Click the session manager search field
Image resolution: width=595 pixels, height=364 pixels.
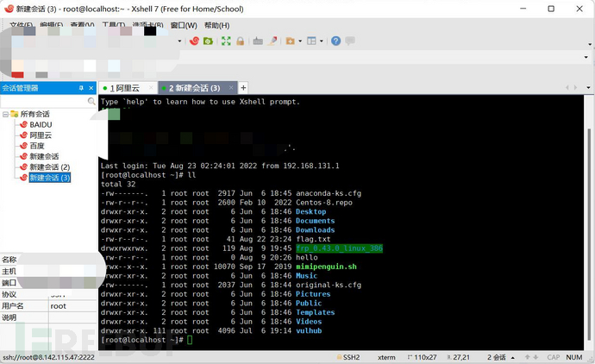44,101
